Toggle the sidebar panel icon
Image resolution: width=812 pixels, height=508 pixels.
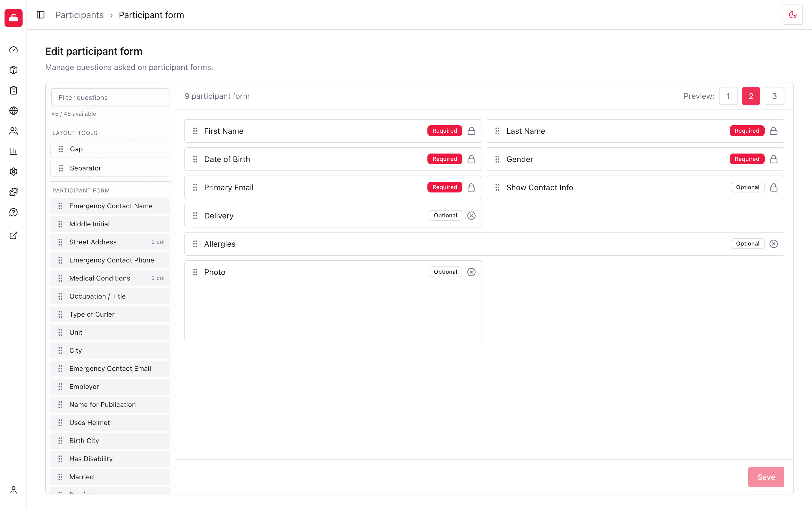41,15
